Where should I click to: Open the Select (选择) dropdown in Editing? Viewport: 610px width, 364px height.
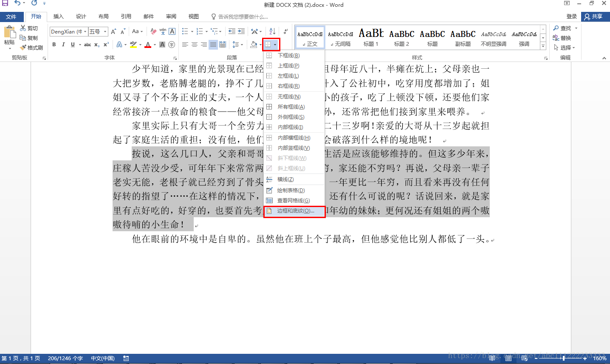565,48
